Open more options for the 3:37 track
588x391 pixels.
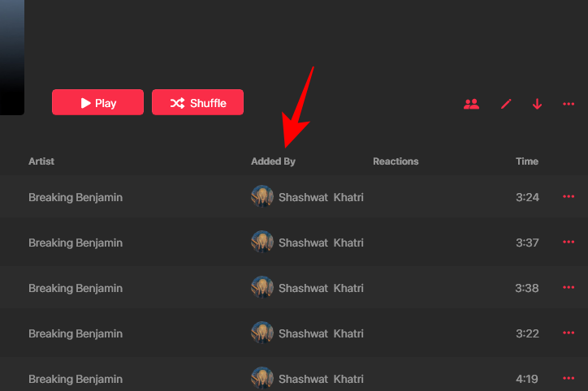(x=569, y=243)
